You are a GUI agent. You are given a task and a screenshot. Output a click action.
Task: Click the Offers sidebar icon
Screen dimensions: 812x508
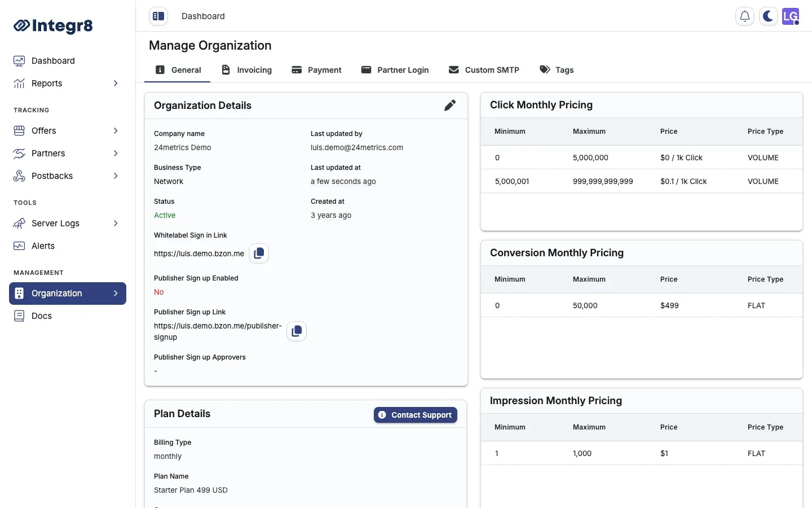coord(19,131)
